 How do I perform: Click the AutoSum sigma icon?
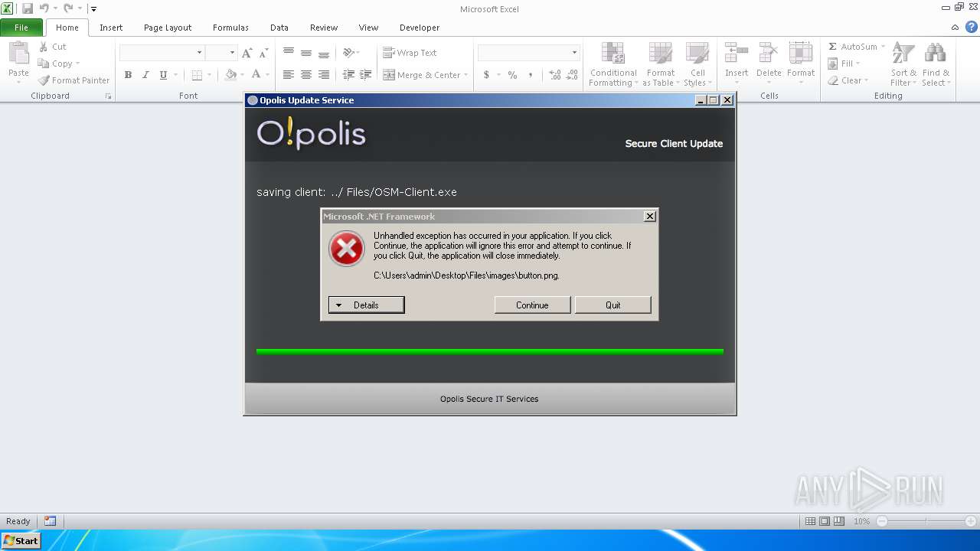coord(833,47)
